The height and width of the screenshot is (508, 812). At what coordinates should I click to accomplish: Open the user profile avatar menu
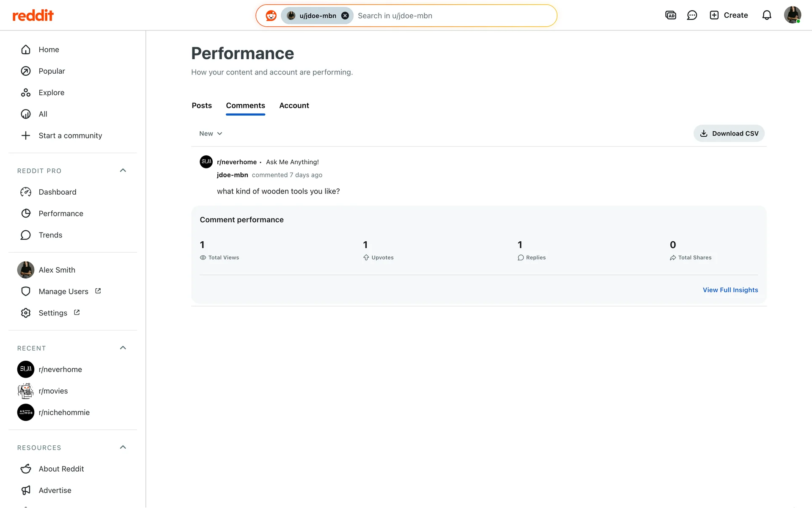point(792,15)
